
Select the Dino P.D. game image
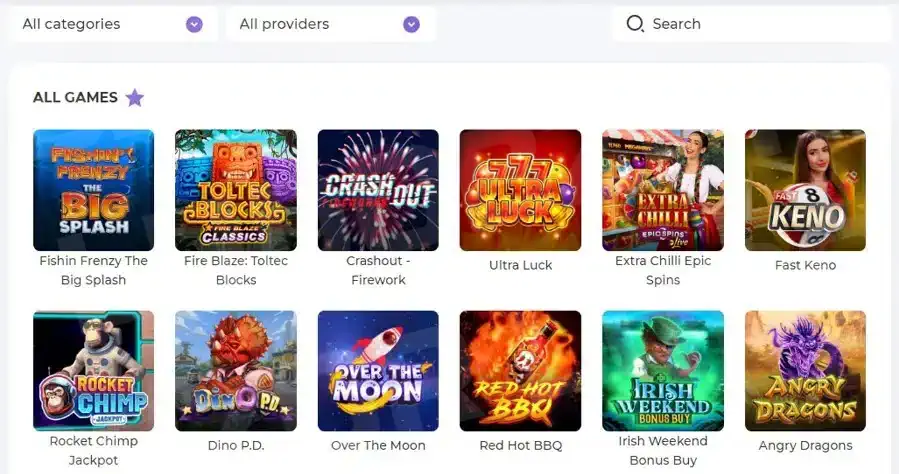(x=236, y=371)
